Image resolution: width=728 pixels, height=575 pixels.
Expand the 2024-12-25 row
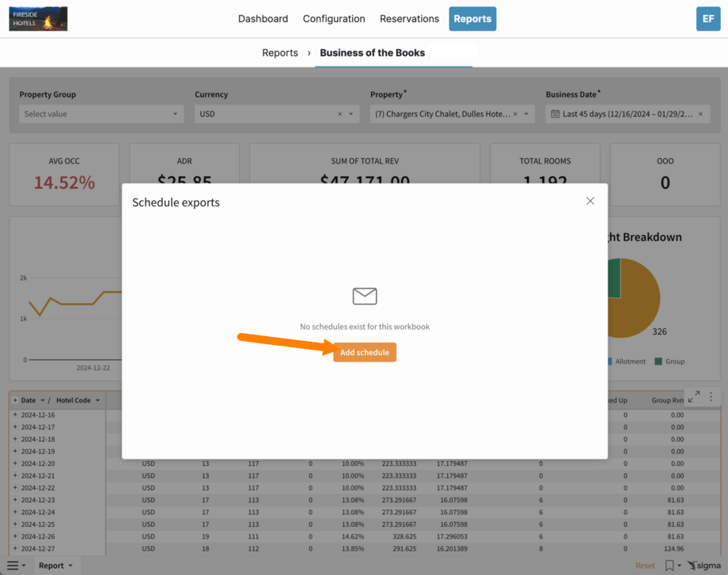coord(15,524)
